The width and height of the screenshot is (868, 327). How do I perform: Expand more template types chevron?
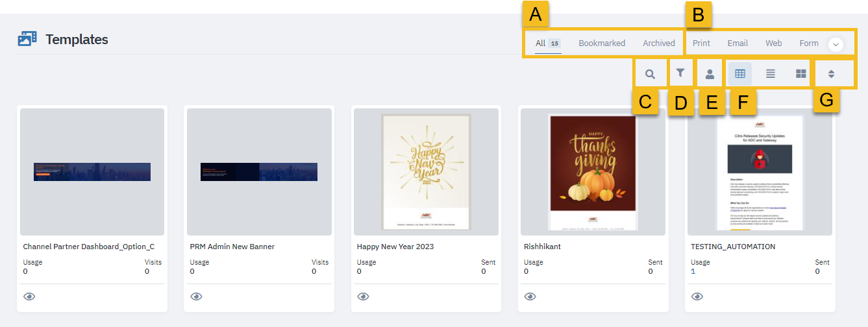coord(836,44)
